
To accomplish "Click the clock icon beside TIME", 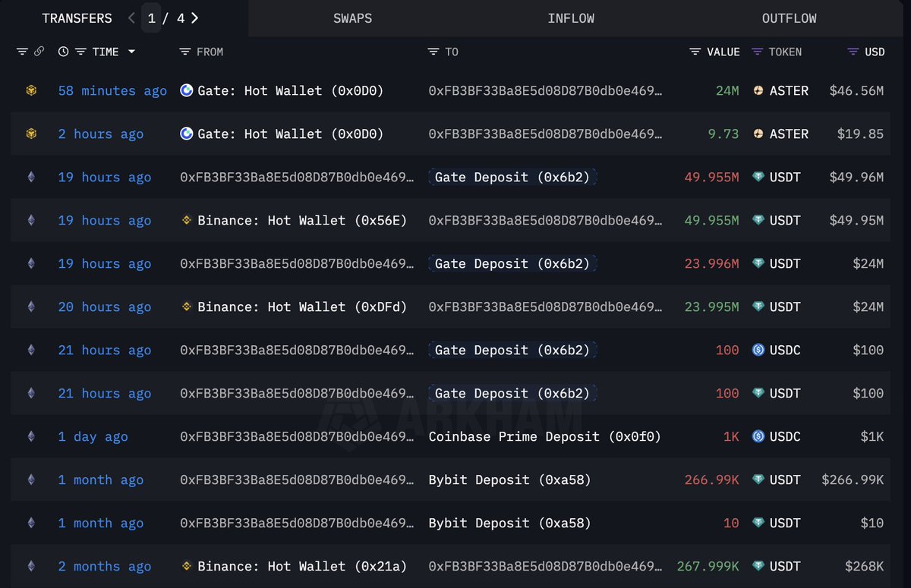I will click(x=63, y=52).
